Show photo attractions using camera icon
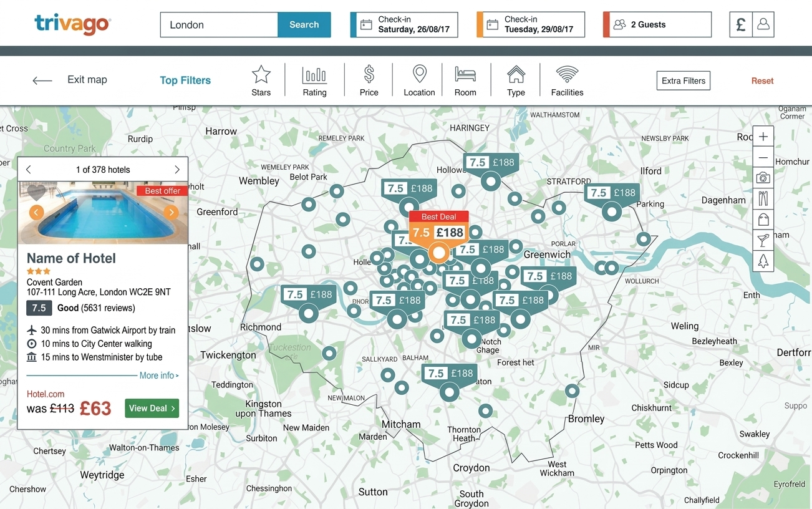The height and width of the screenshot is (509, 812). (763, 178)
